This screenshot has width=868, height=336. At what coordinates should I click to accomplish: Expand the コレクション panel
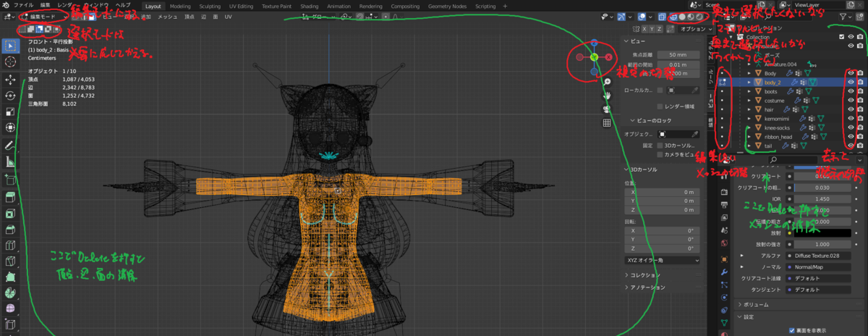click(x=626, y=275)
